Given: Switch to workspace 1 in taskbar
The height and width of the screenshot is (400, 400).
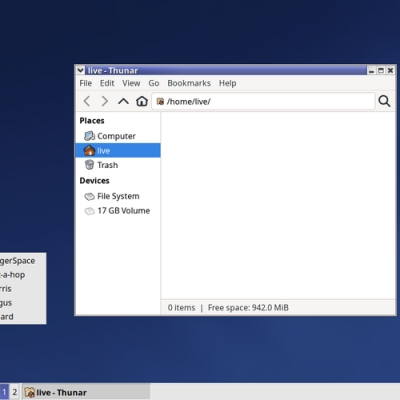Looking at the screenshot, I should tap(4, 392).
